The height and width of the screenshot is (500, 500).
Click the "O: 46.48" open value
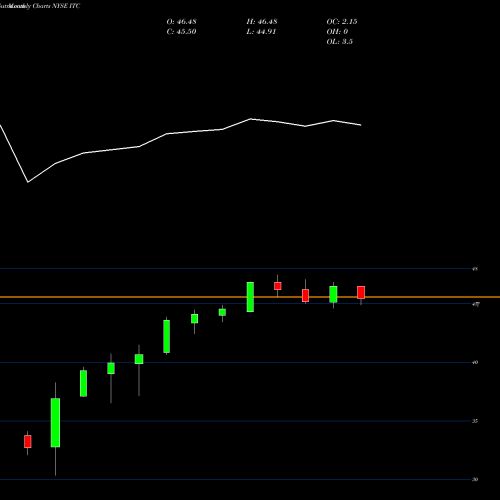pos(181,22)
